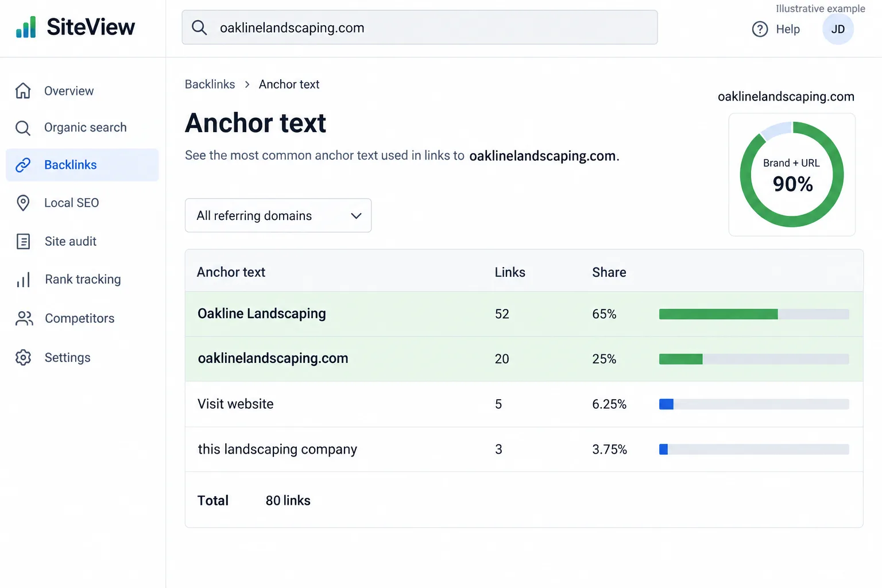The height and width of the screenshot is (588, 882).
Task: Sort by the Share column header
Action: coord(609,272)
